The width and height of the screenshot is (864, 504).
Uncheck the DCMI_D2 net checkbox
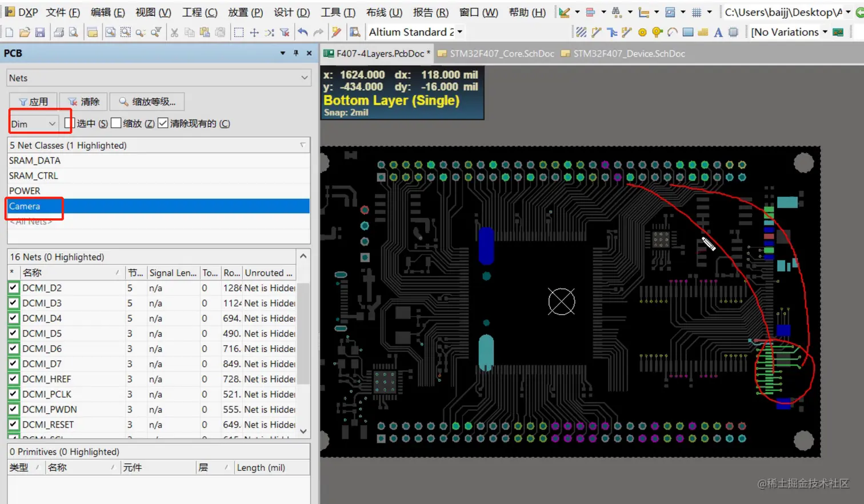point(14,288)
